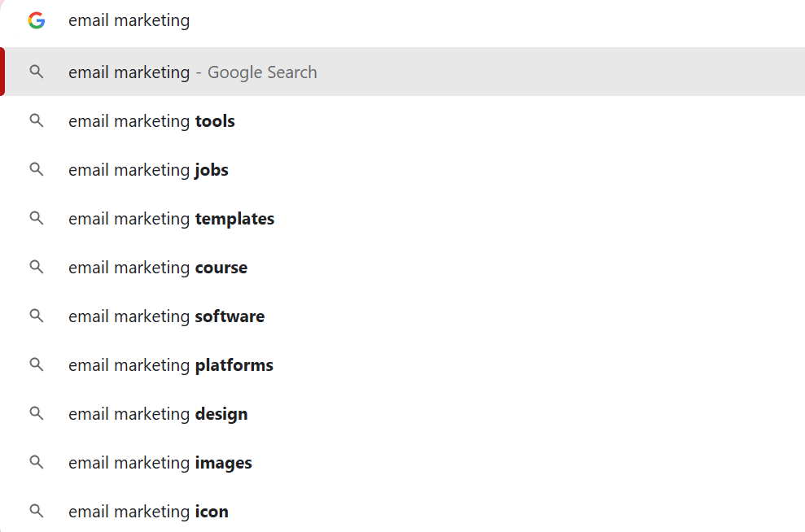805x532 pixels.
Task: Click the search icon beside 'tools' suggestion
Action: pos(36,120)
